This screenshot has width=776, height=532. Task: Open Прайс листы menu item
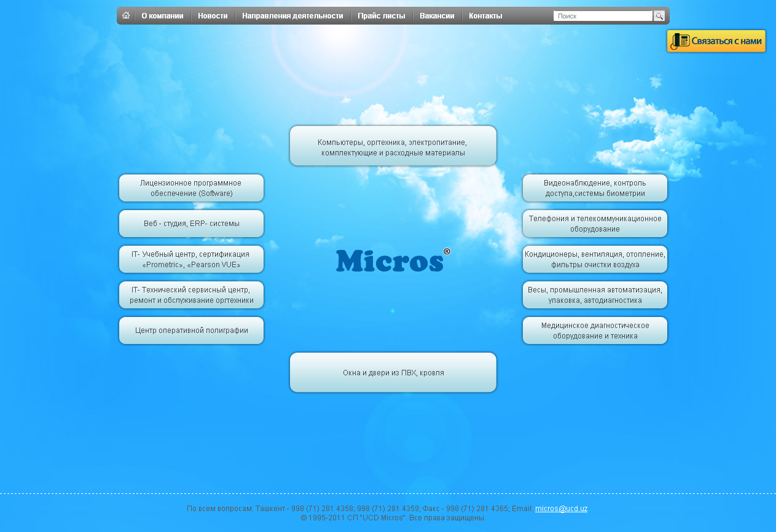coord(382,16)
